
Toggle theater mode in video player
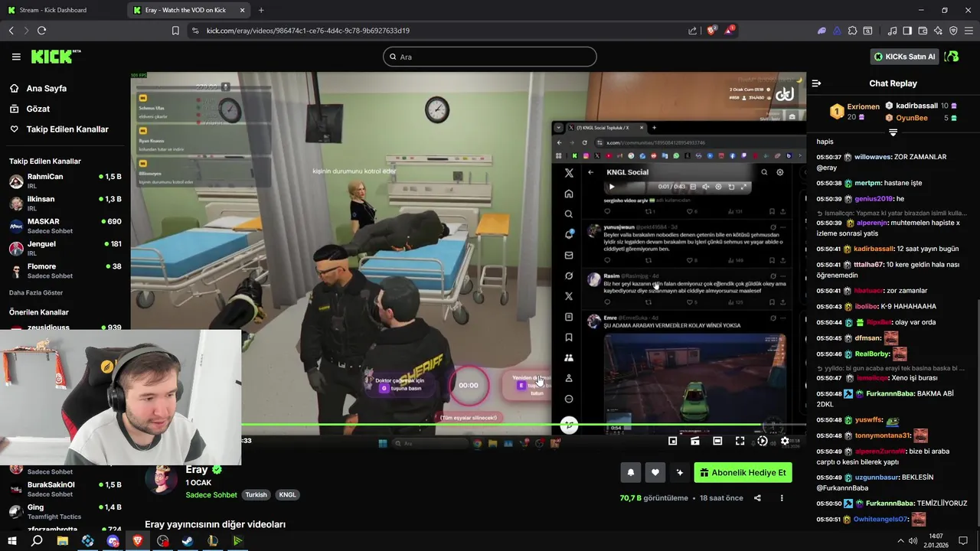click(x=717, y=441)
